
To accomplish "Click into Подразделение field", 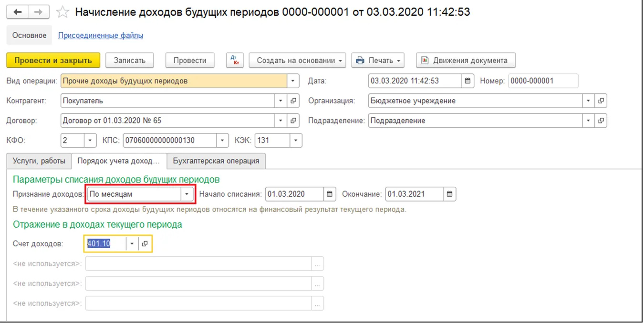I will [x=476, y=121].
